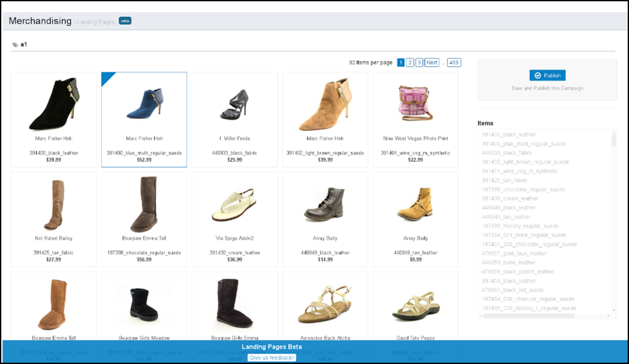This screenshot has width=629, height=364.
Task: Click 187495_220_hickory_ii_regular_suede in Items list
Action: (x=529, y=308)
